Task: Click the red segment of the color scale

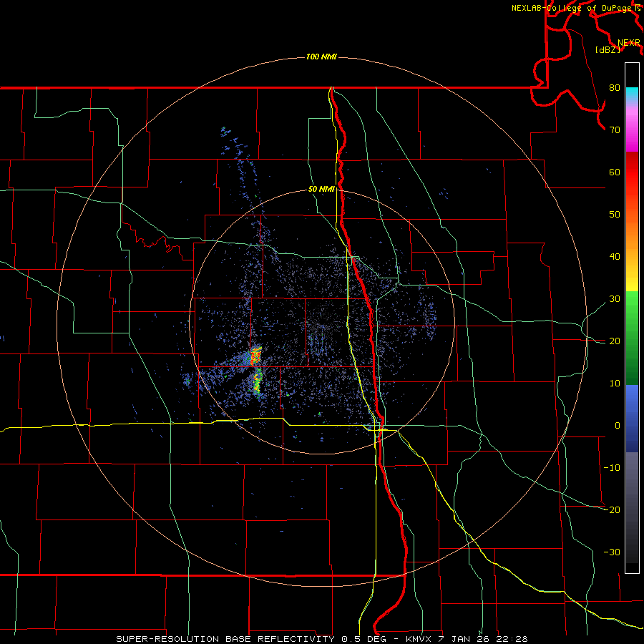Action: [632, 172]
